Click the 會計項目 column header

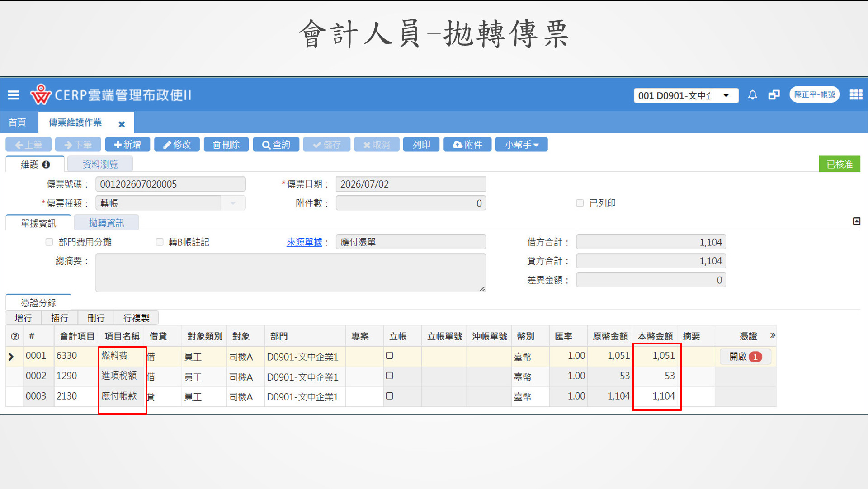coord(77,336)
